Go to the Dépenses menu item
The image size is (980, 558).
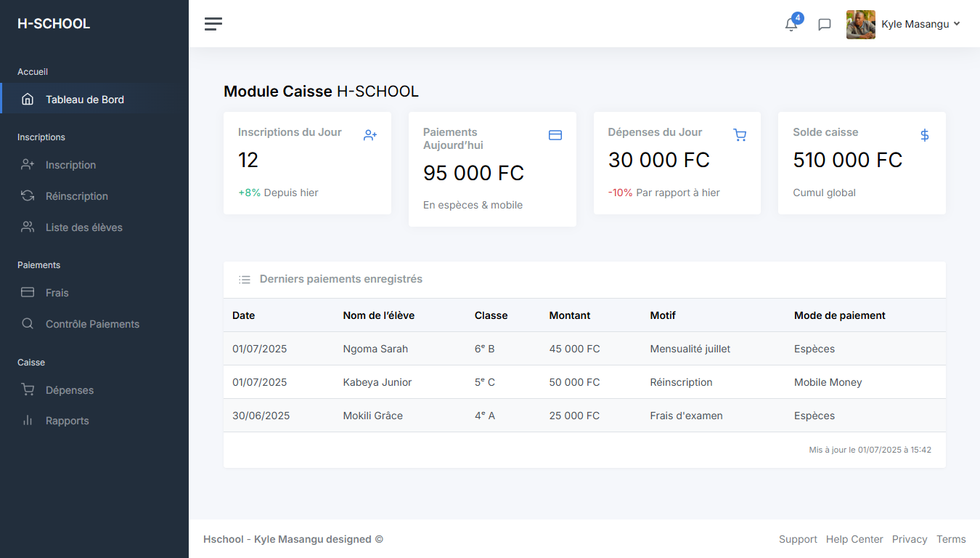pos(94,390)
